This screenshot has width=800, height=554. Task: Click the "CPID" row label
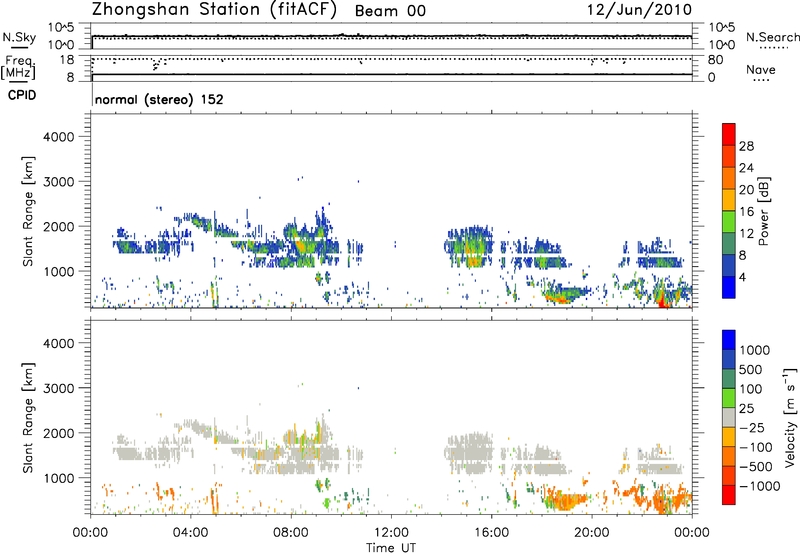[21, 95]
